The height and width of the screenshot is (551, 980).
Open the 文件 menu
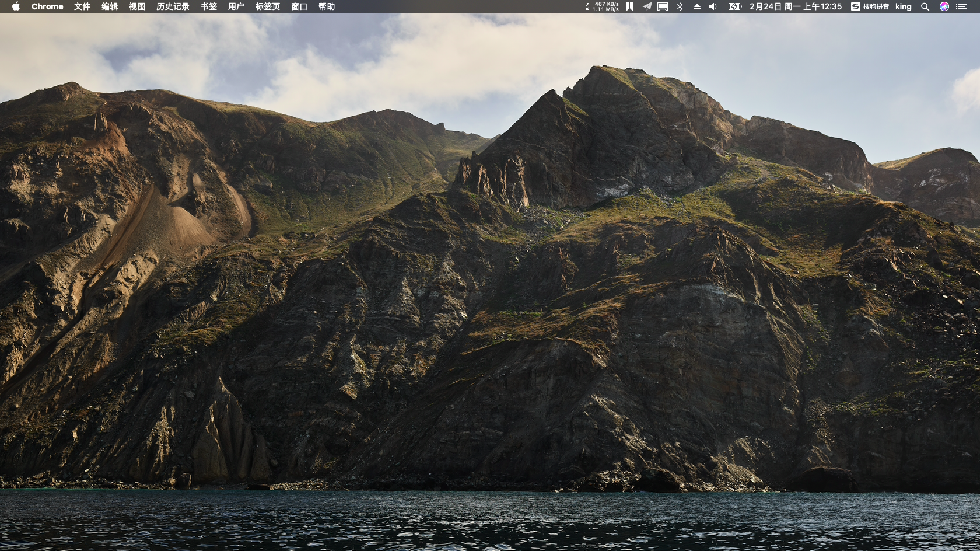82,6
